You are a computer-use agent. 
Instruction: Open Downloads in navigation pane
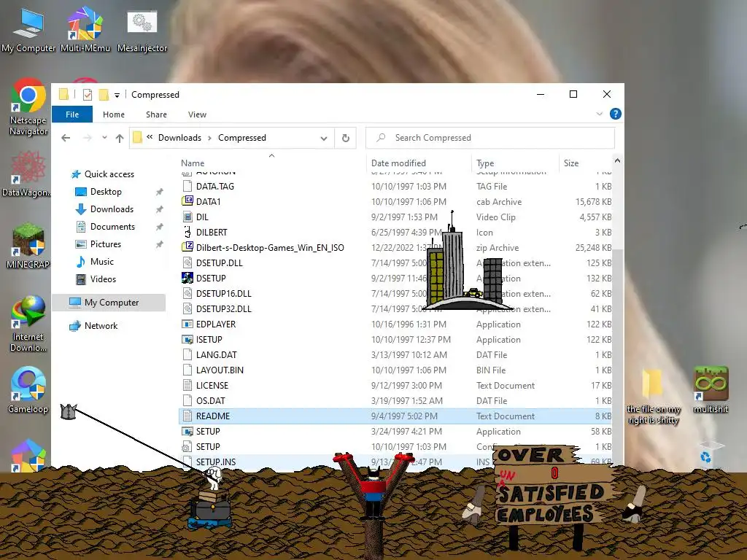(112, 209)
